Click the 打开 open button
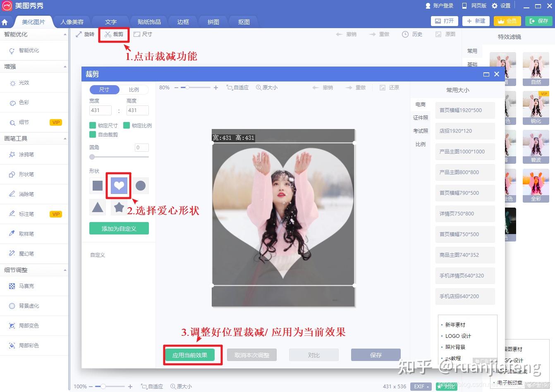The height and width of the screenshot is (392, 555). click(445, 21)
